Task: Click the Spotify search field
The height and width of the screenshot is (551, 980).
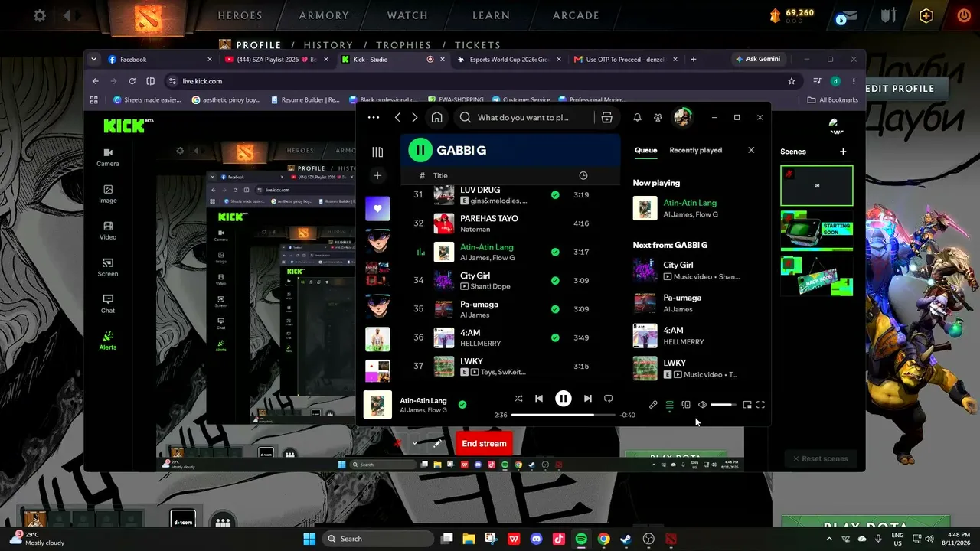Action: coord(524,117)
